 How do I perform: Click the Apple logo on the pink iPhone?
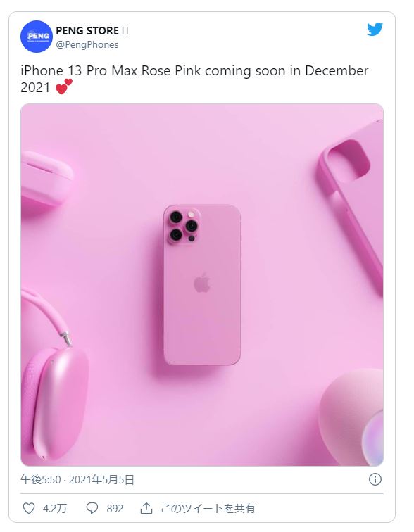202,282
